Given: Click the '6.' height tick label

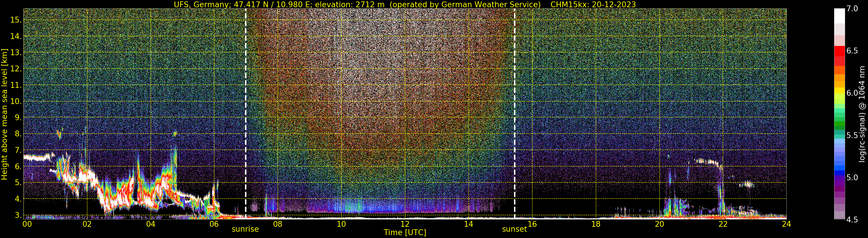Looking at the screenshot, I should coord(18,166).
